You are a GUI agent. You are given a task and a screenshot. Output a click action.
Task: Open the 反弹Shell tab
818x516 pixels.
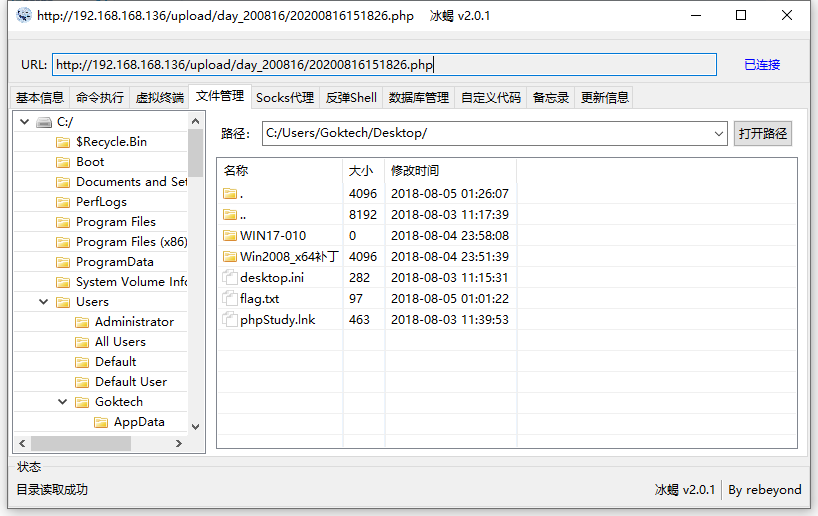pos(351,98)
